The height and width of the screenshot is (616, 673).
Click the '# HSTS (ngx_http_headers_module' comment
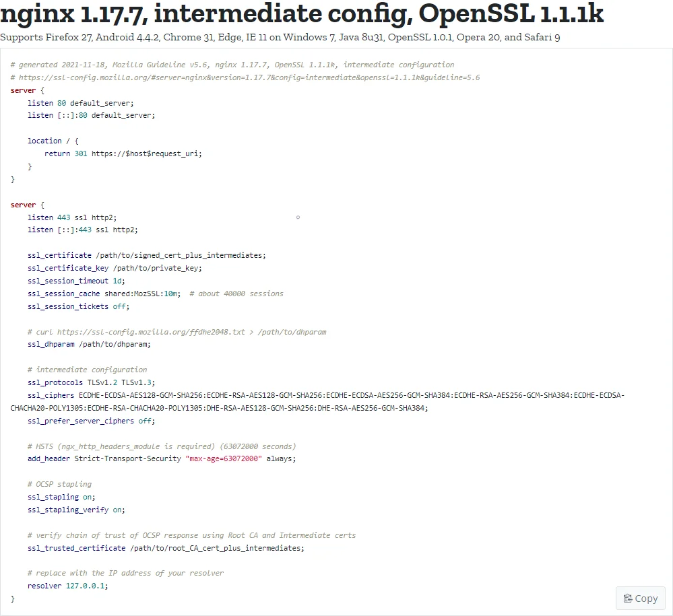[x=162, y=446]
